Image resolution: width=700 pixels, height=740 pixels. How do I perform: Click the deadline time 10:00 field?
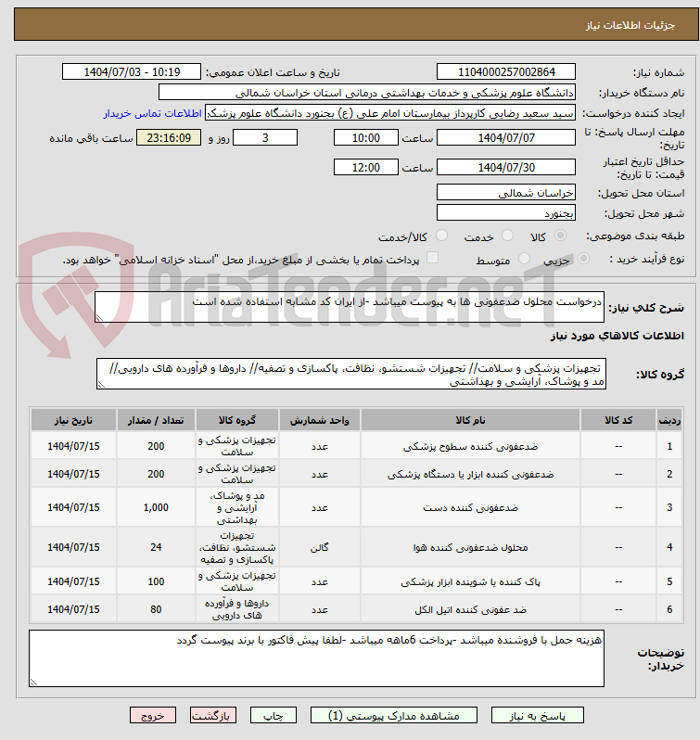coord(366,138)
